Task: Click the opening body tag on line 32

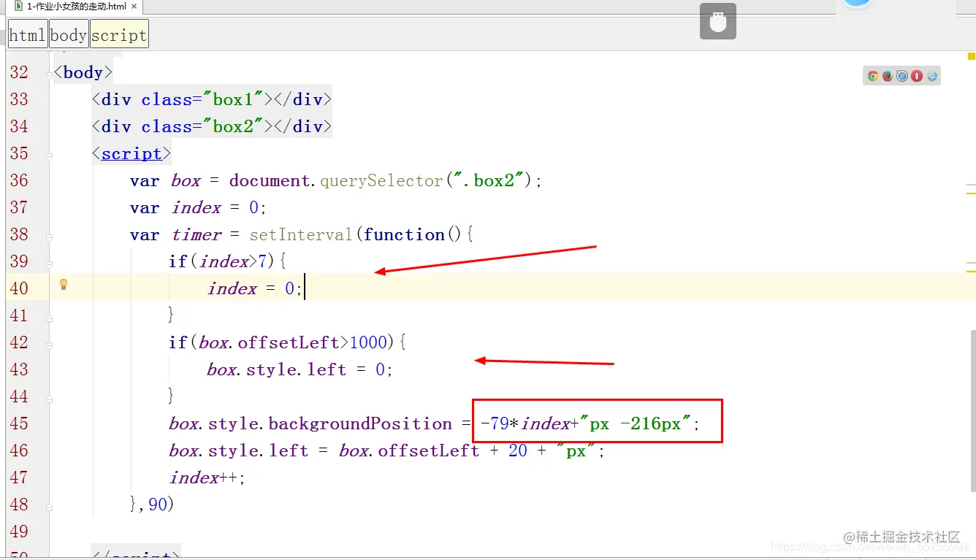Action: pyautogui.click(x=83, y=72)
